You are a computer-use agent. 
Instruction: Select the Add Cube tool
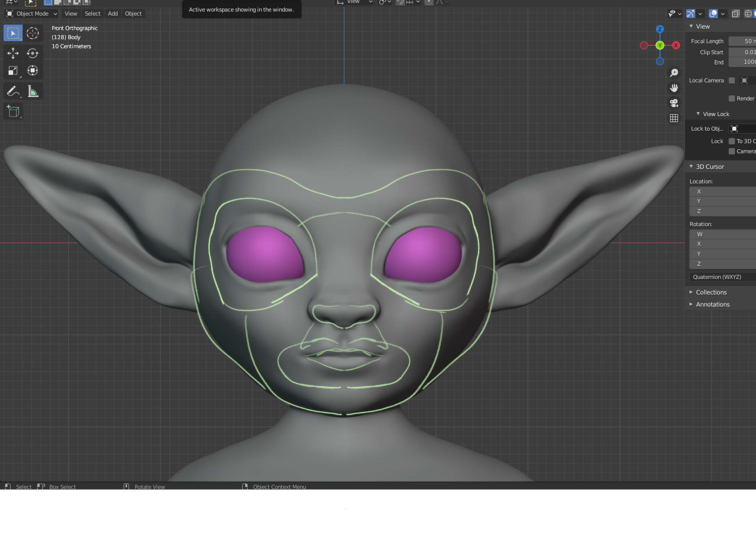click(x=13, y=111)
